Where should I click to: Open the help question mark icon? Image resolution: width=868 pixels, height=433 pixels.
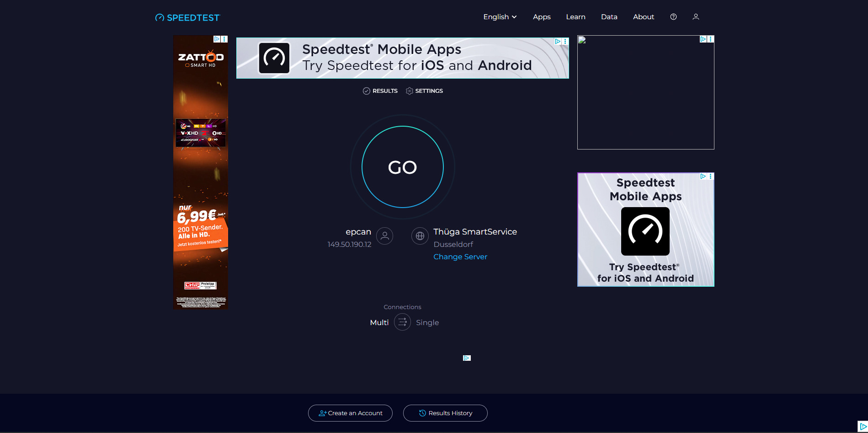click(673, 17)
